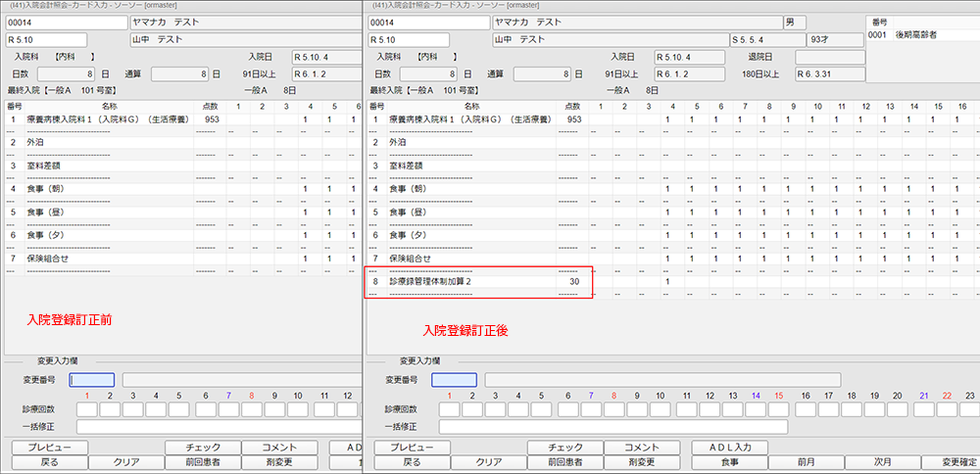Click 前月 button in right window

coord(806,461)
